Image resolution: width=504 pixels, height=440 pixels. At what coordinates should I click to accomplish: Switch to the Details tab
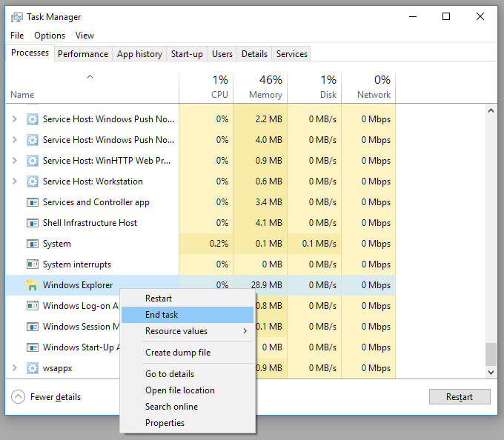[x=254, y=54]
